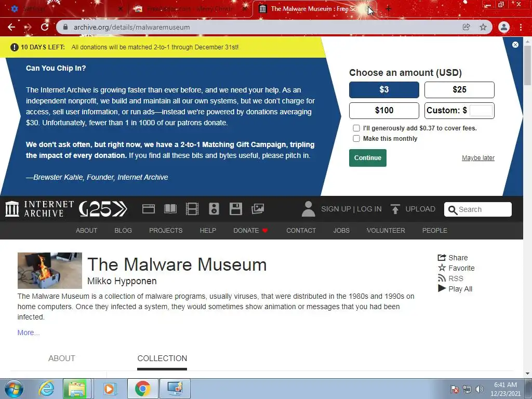
Task: Click the browser back arrow
Action: point(11,27)
